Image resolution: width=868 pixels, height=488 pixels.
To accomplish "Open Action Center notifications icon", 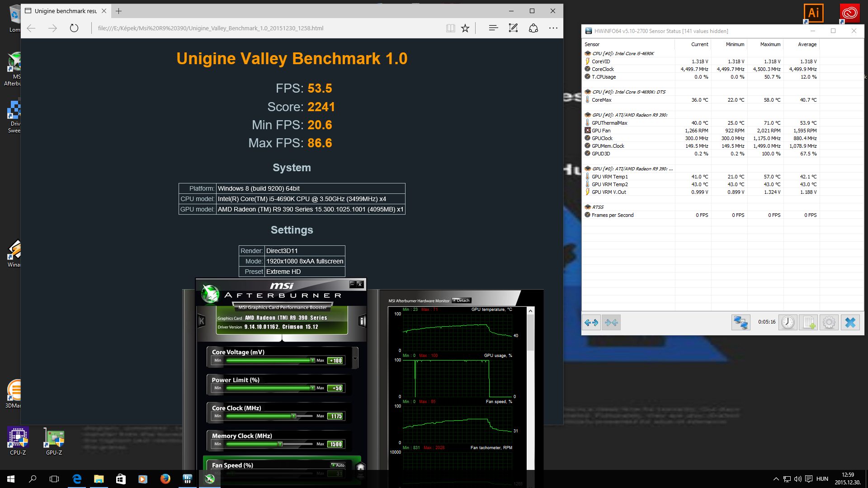I will pos(809,479).
